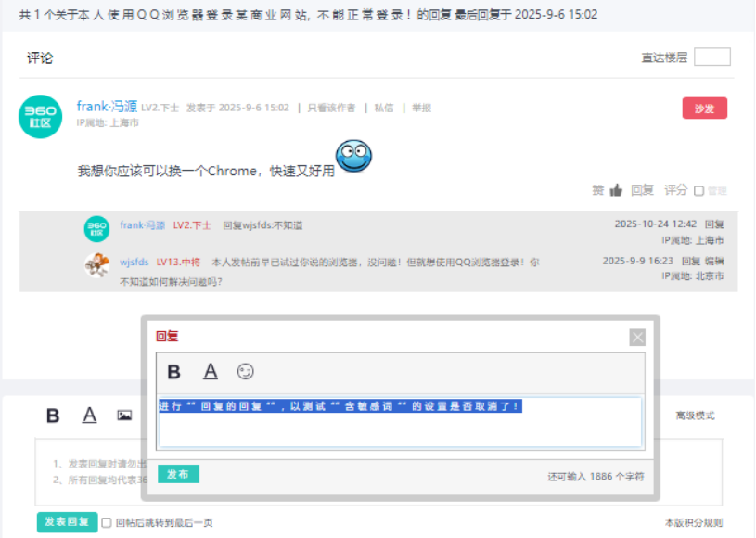Click the 只看该作者 link
The image size is (756, 538).
click(x=331, y=108)
